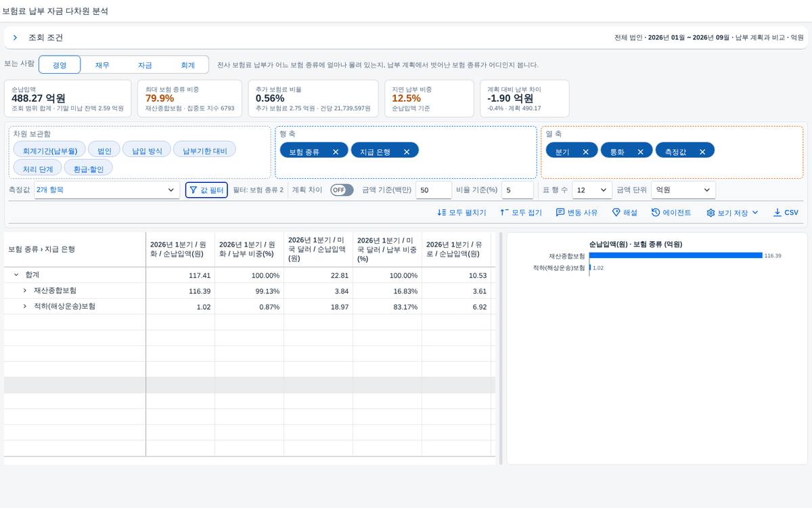Switch to the 경영 viewer tab

pos(60,65)
